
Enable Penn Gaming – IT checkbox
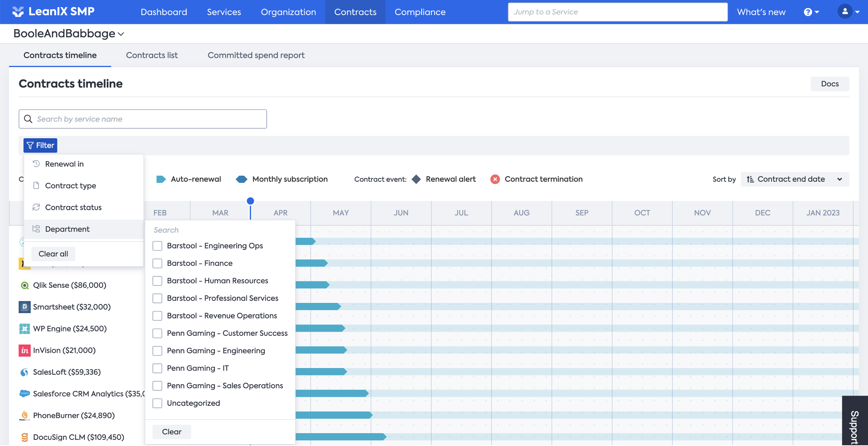(x=157, y=368)
